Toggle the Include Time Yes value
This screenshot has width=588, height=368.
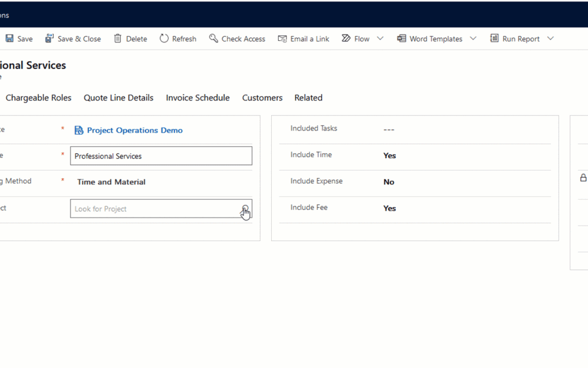[390, 155]
